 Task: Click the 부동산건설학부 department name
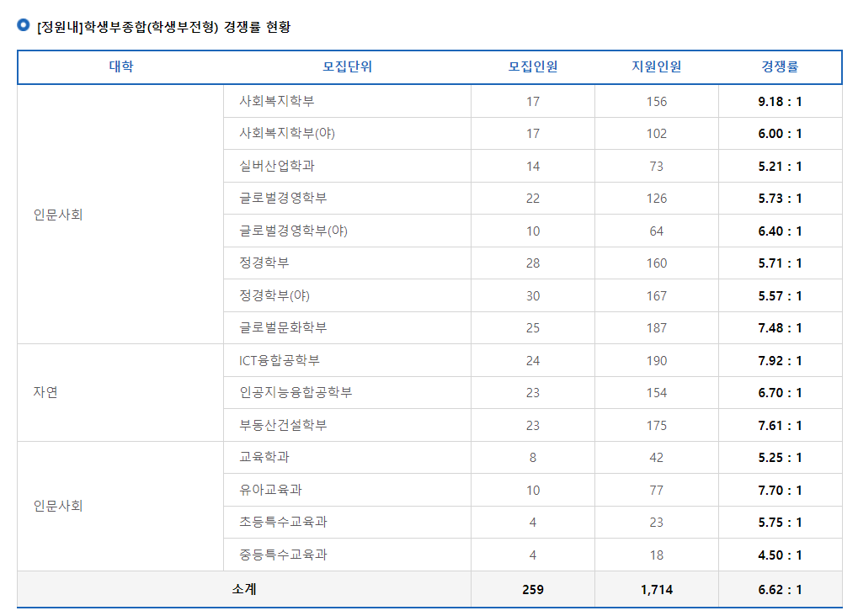pos(269,424)
